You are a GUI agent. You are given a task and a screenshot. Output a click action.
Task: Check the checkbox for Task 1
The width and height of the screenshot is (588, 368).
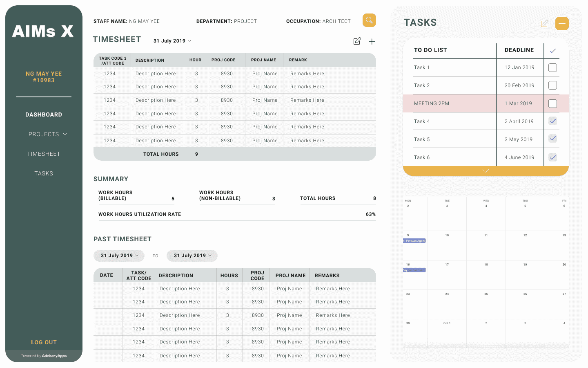[x=552, y=67]
